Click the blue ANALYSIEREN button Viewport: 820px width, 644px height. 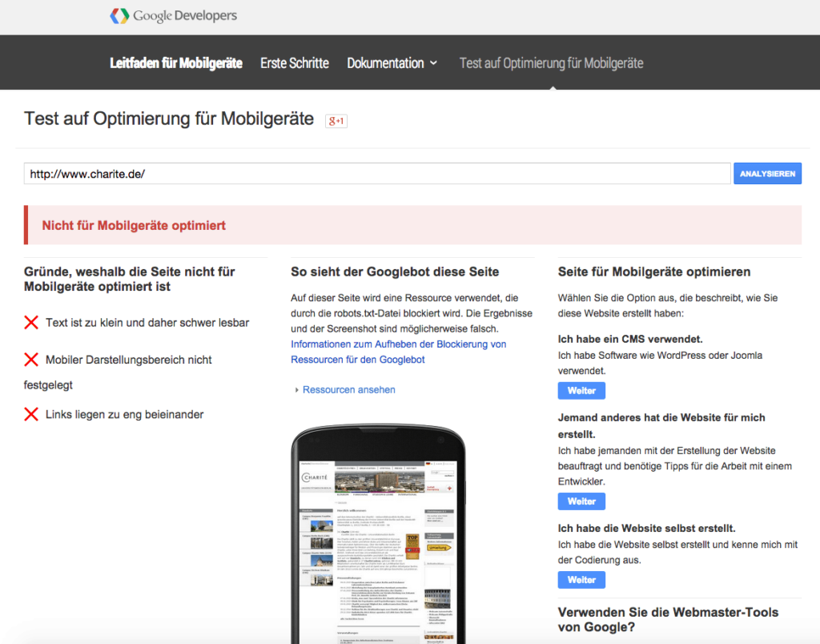(766, 173)
